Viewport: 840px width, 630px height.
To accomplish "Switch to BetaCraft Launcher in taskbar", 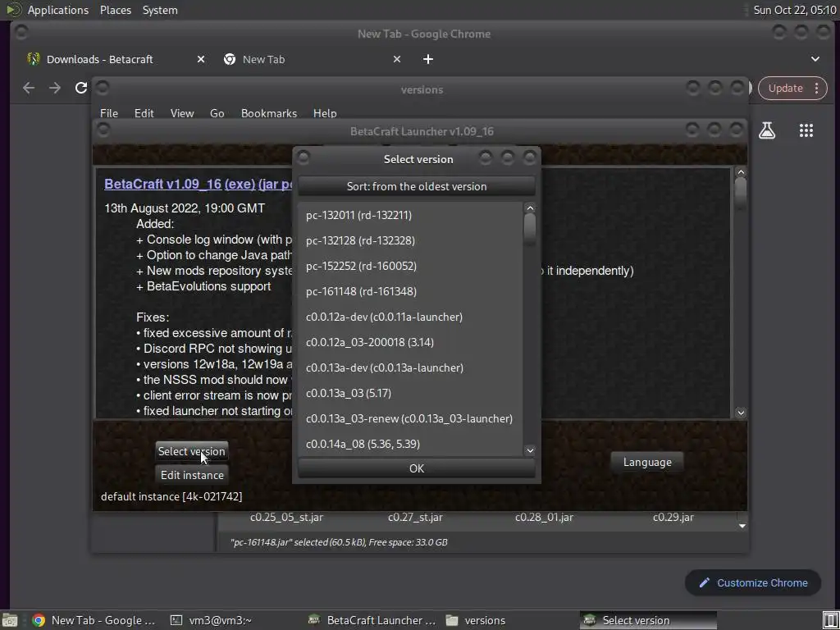I will (x=373, y=620).
